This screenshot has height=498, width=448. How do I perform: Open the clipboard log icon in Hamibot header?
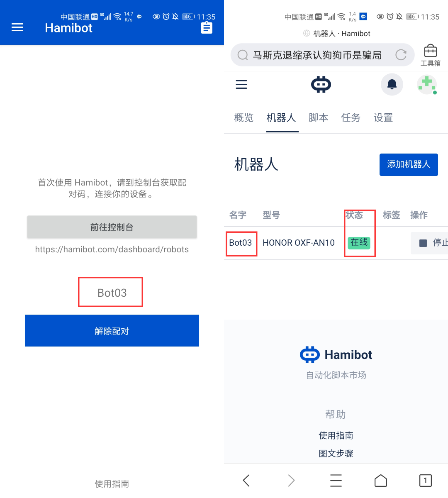coord(207,28)
